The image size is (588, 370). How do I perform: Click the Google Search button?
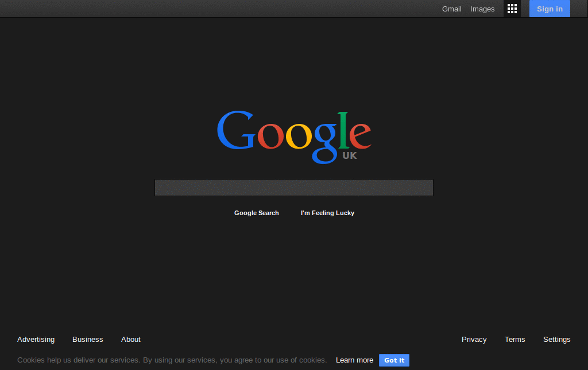(257, 213)
